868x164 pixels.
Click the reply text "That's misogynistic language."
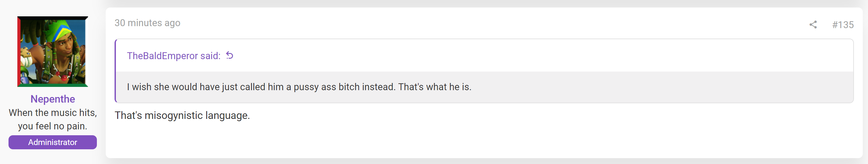pyautogui.click(x=182, y=115)
